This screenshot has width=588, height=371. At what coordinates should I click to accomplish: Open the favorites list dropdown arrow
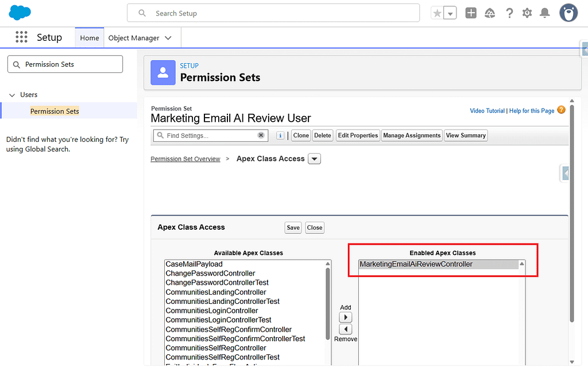point(450,14)
